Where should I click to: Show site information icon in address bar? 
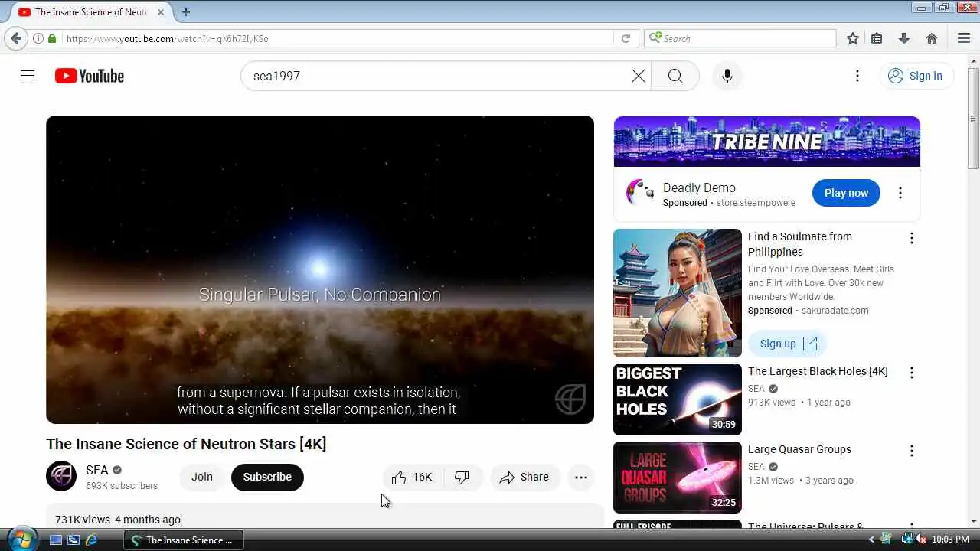pos(38,38)
